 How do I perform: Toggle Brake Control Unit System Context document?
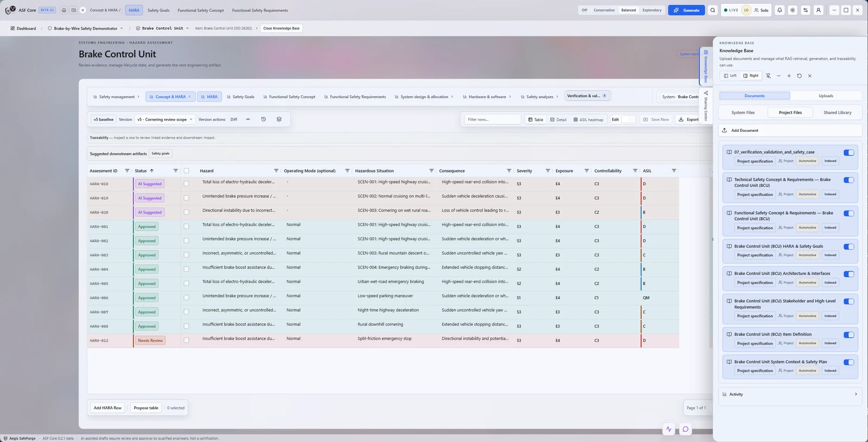pyautogui.click(x=849, y=362)
